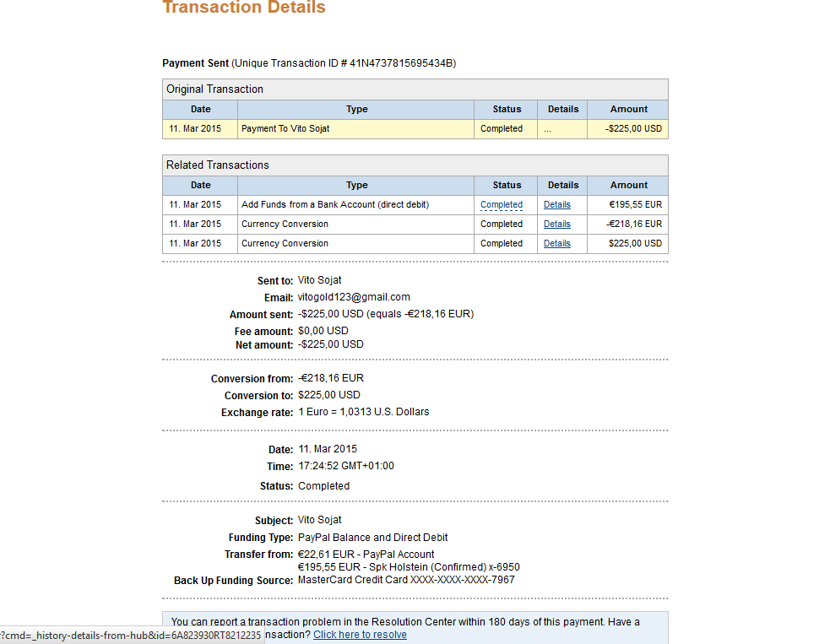
Task: Click the Related Transactions table header
Action: pos(415,165)
